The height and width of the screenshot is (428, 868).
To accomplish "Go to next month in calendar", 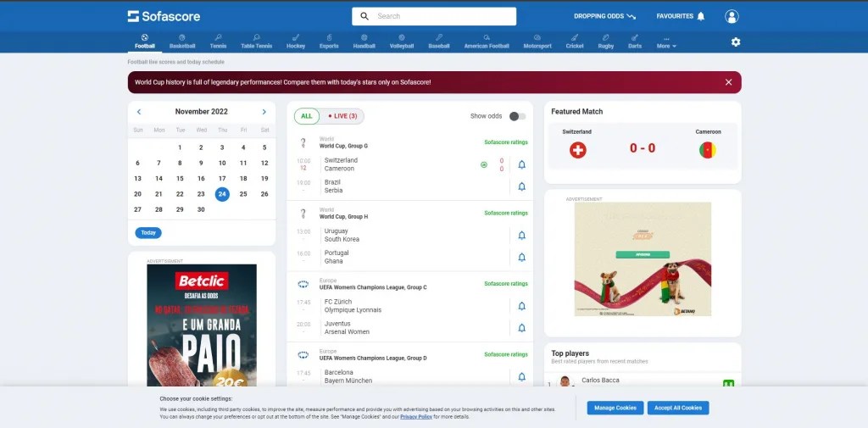I will [264, 112].
